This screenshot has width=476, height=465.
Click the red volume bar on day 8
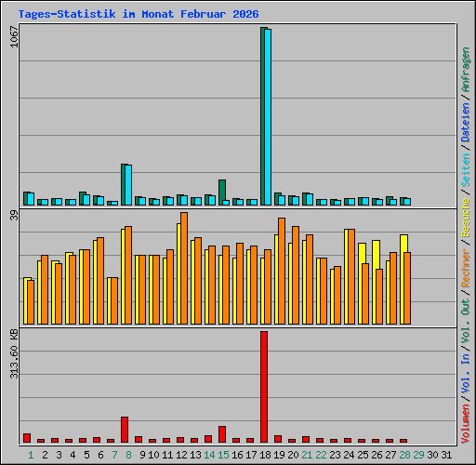point(125,430)
